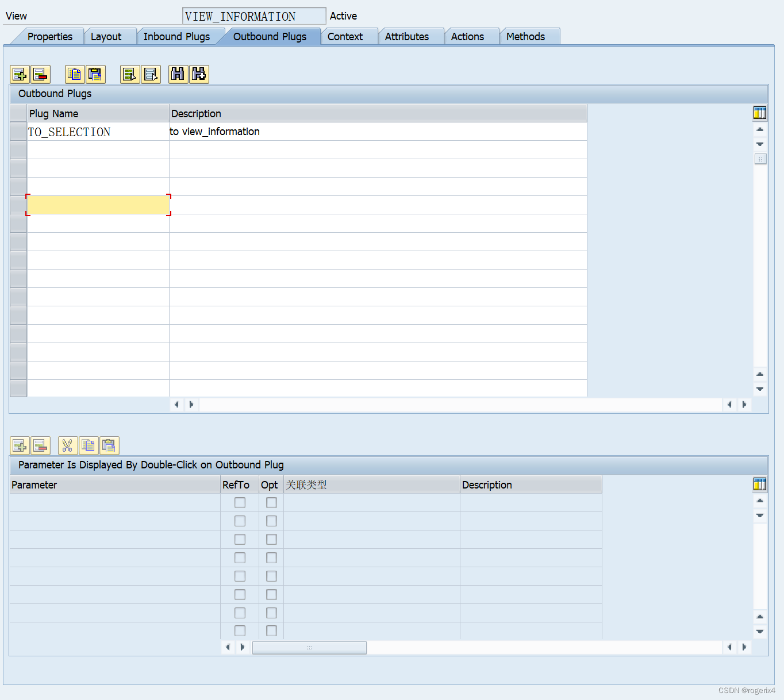Click the select all rows icon

click(130, 74)
